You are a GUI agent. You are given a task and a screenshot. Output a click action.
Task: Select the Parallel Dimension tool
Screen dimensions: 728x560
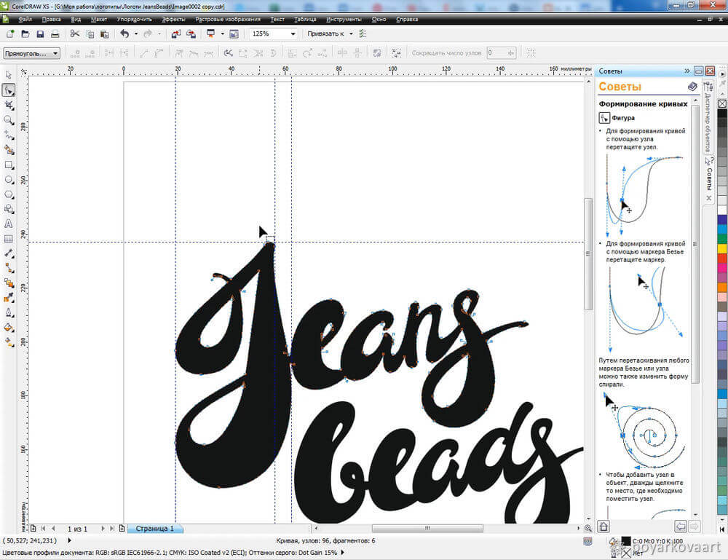(x=8, y=253)
